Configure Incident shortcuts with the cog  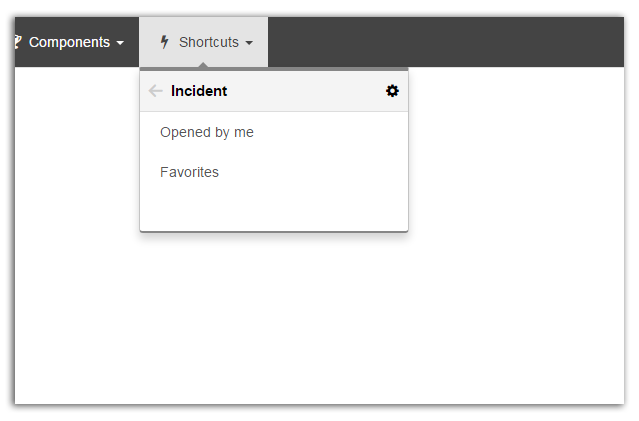[x=392, y=91]
